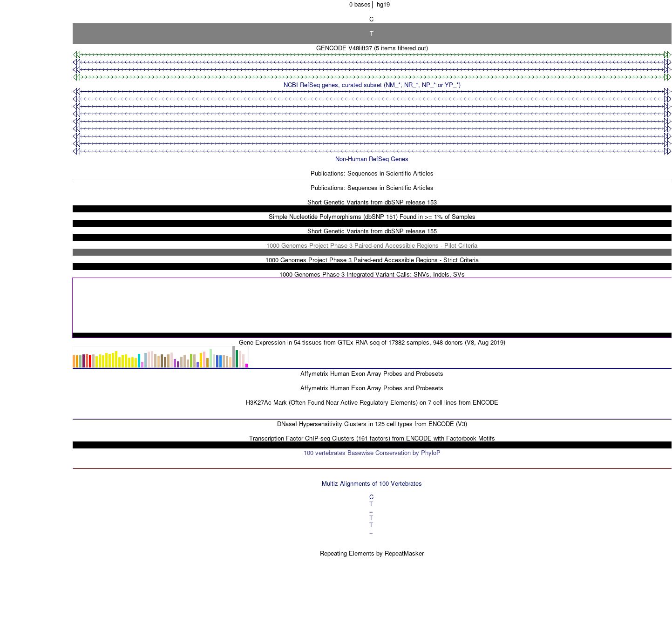Image resolution: width=672 pixels, height=631 pixels.
Task: Click black item bar under dbSNP release 155
Action: [372, 238]
